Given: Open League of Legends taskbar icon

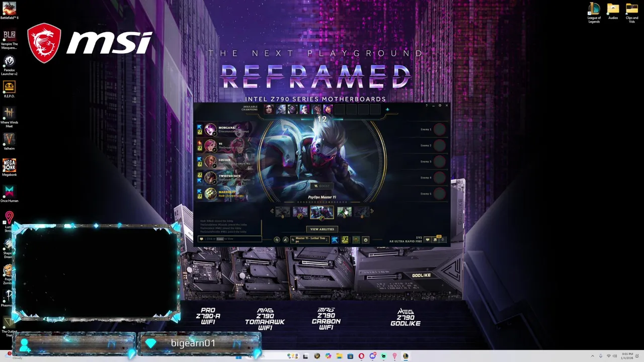Looking at the screenshot, I should tap(406, 356).
